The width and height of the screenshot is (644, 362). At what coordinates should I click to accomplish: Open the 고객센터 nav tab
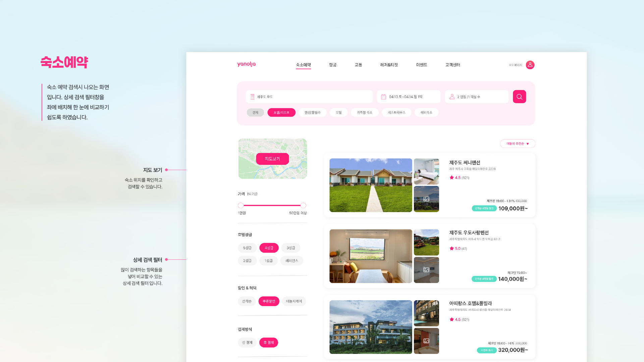[452, 65]
